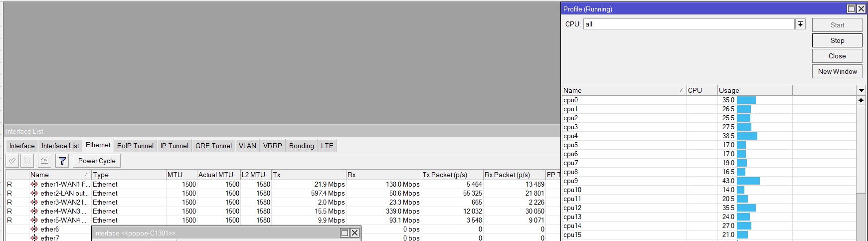Click the 55 325 Tx packet value
Screen dimensions: 868x241
point(473,193)
